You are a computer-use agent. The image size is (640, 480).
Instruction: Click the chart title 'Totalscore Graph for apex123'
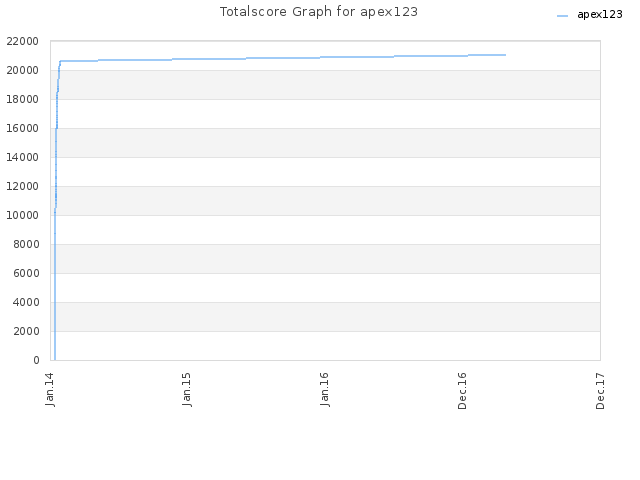coord(319,12)
